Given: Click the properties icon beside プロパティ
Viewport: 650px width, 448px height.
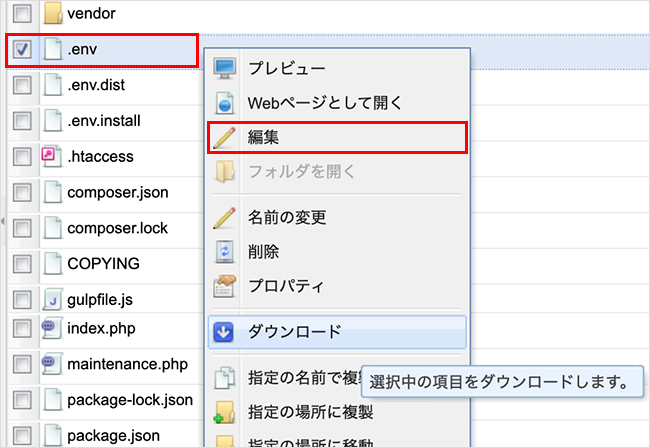Looking at the screenshot, I should coord(225,286).
